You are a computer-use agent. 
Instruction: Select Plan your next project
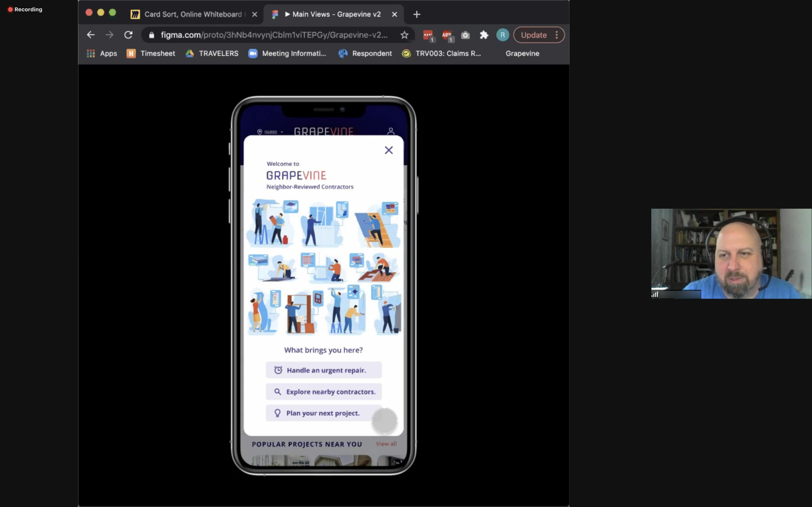point(322,413)
